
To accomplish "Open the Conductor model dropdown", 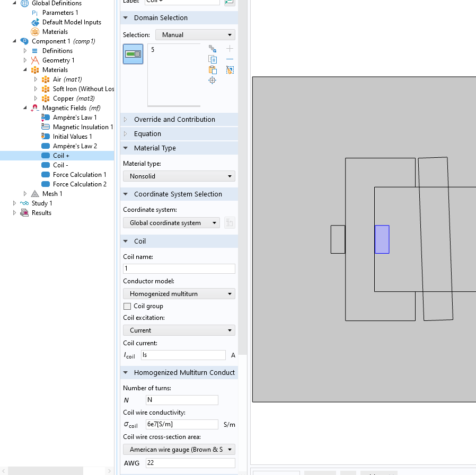I will tap(179, 294).
